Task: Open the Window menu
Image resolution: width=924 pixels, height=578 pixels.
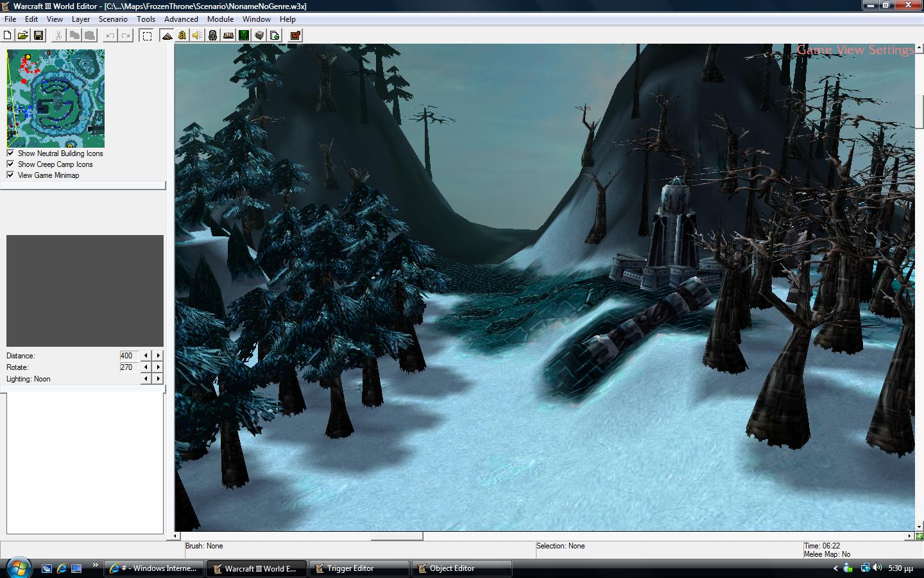Action: [x=256, y=19]
